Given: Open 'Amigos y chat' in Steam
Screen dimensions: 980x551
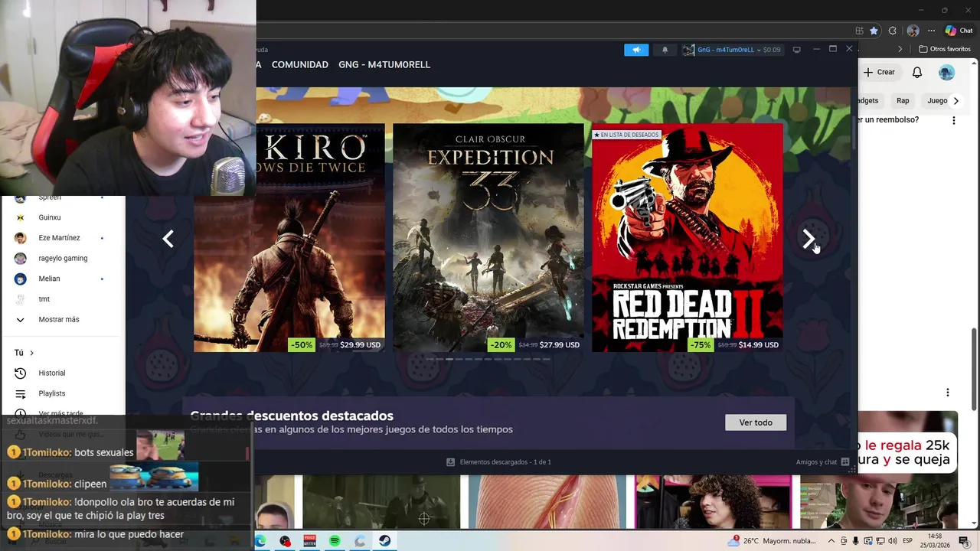Looking at the screenshot, I should 822,462.
